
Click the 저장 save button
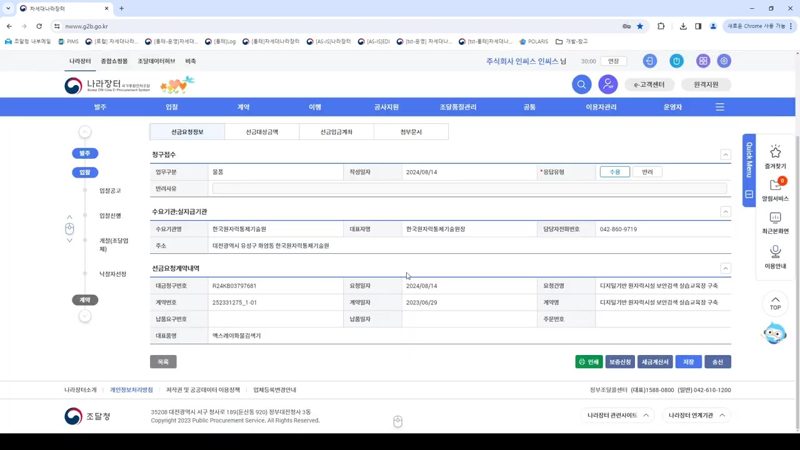[x=689, y=362]
